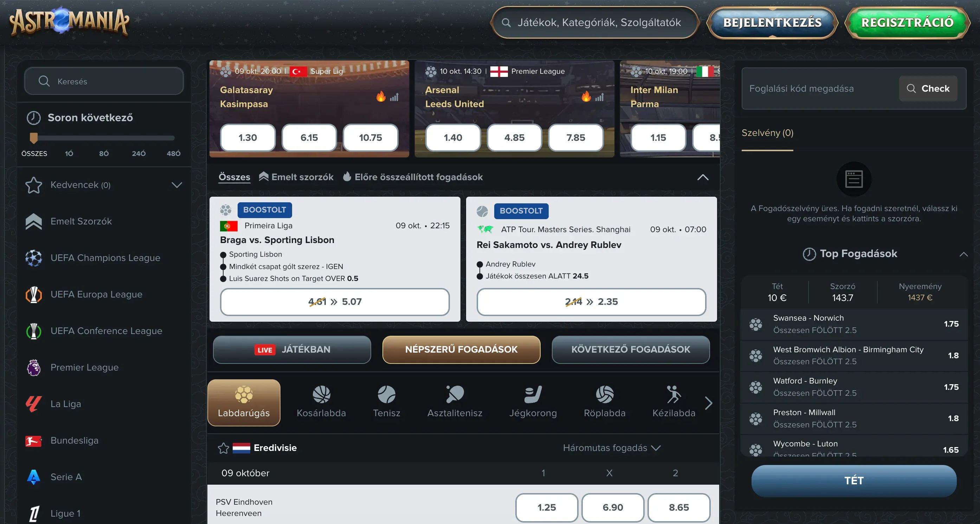Screen dimensions: 980x524
Task: Click the TÉT button
Action: [854, 481]
